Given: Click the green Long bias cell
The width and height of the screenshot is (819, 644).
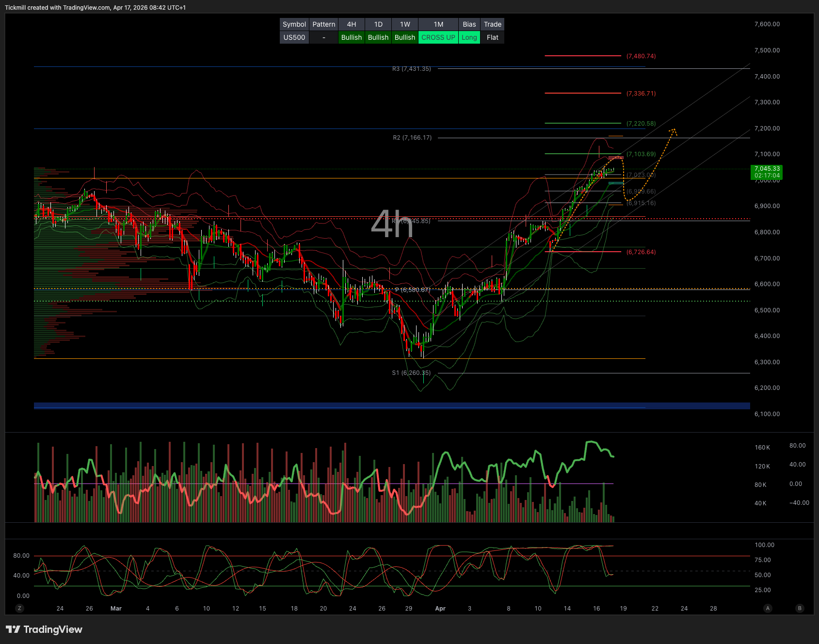Looking at the screenshot, I should tap(469, 37).
